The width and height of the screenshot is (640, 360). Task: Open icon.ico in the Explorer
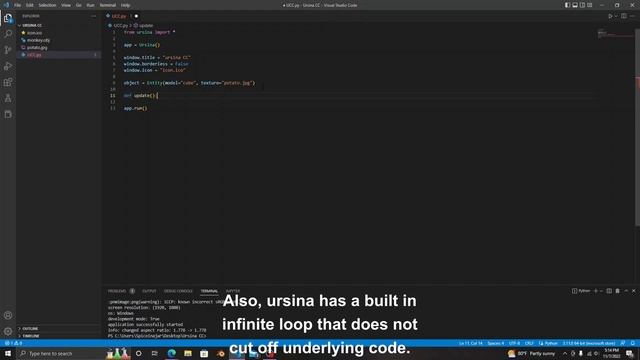coord(34,33)
